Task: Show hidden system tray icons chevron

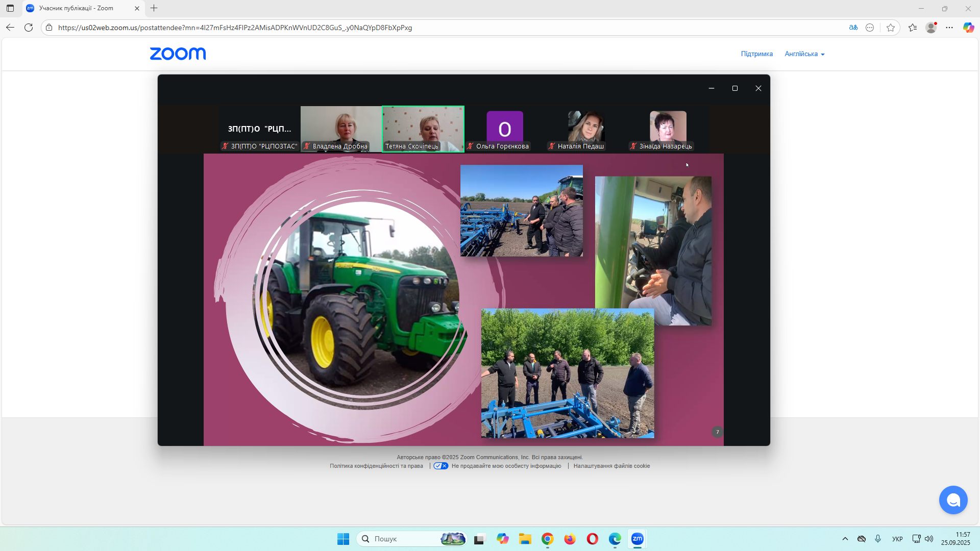Action: (x=845, y=539)
